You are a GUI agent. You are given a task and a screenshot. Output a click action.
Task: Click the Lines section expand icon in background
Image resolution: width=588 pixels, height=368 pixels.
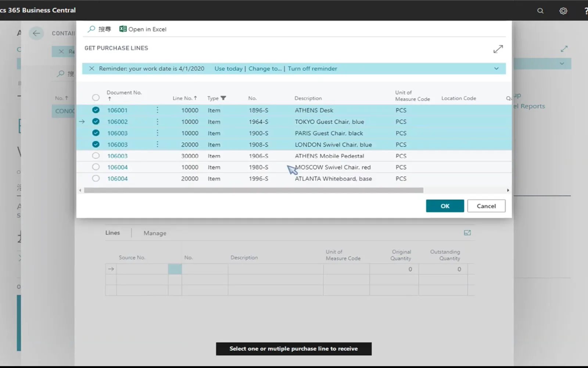point(467,233)
